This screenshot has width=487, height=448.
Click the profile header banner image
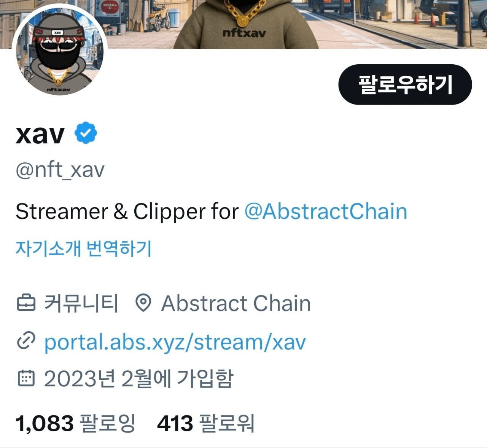tap(243, 24)
